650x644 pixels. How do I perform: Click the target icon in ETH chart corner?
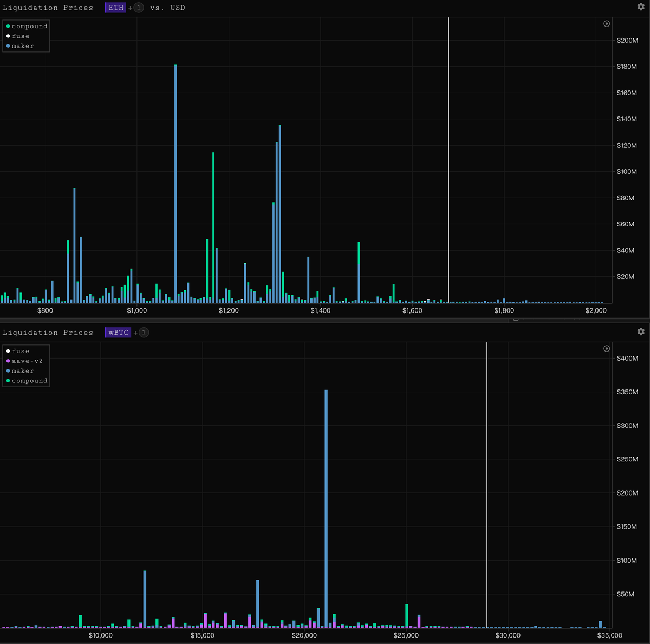click(x=607, y=24)
